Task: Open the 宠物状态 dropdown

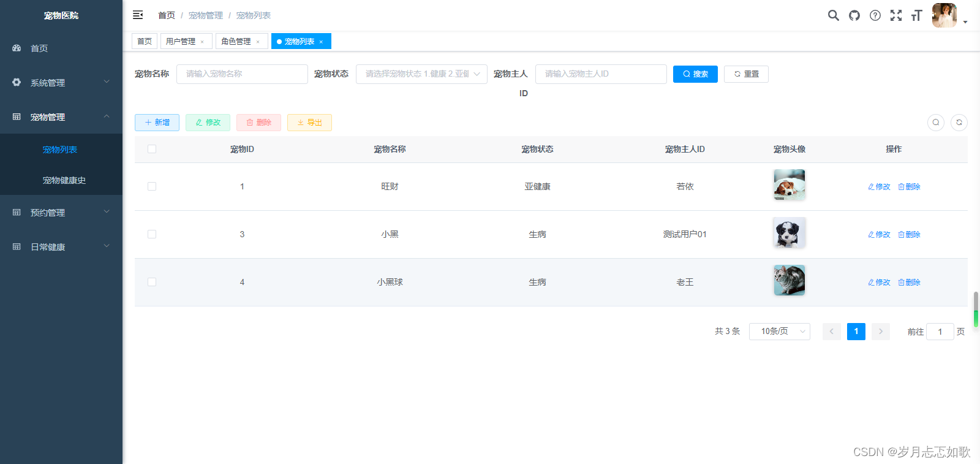Action: (x=421, y=74)
